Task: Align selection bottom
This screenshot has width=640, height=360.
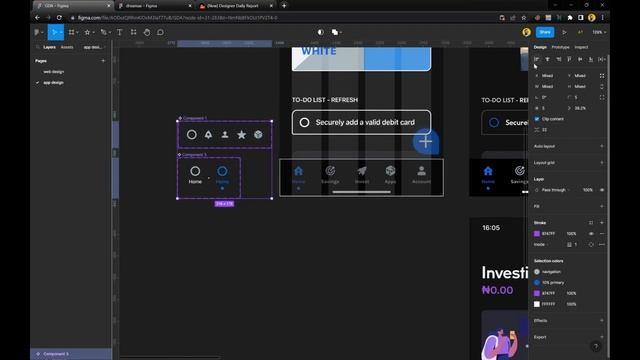Action: pos(591,60)
